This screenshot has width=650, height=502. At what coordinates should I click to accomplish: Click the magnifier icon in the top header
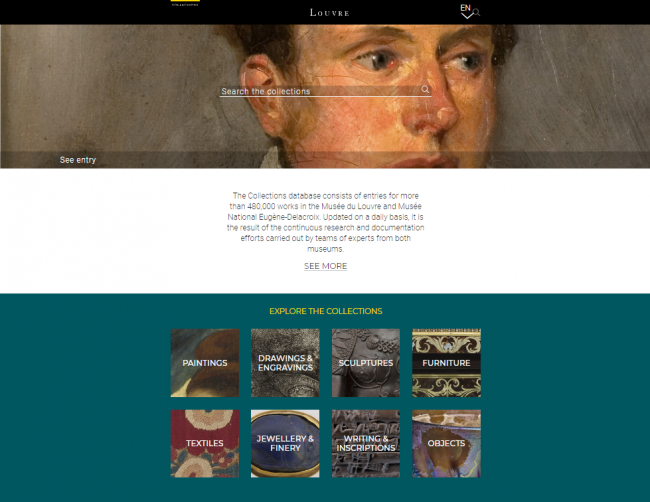477,13
